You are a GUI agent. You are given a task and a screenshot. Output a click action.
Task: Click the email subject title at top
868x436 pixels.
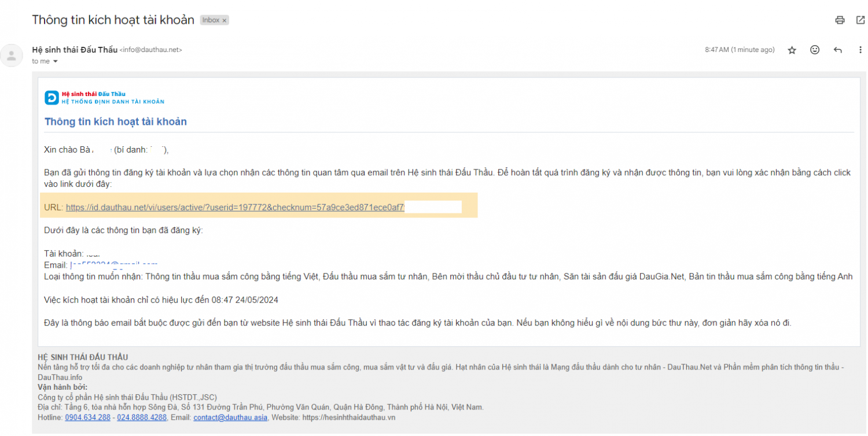coord(113,20)
